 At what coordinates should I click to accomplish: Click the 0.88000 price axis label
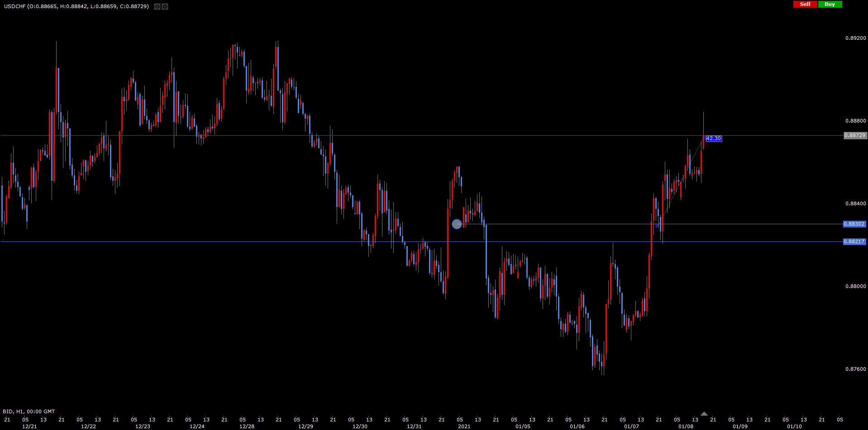click(855, 286)
